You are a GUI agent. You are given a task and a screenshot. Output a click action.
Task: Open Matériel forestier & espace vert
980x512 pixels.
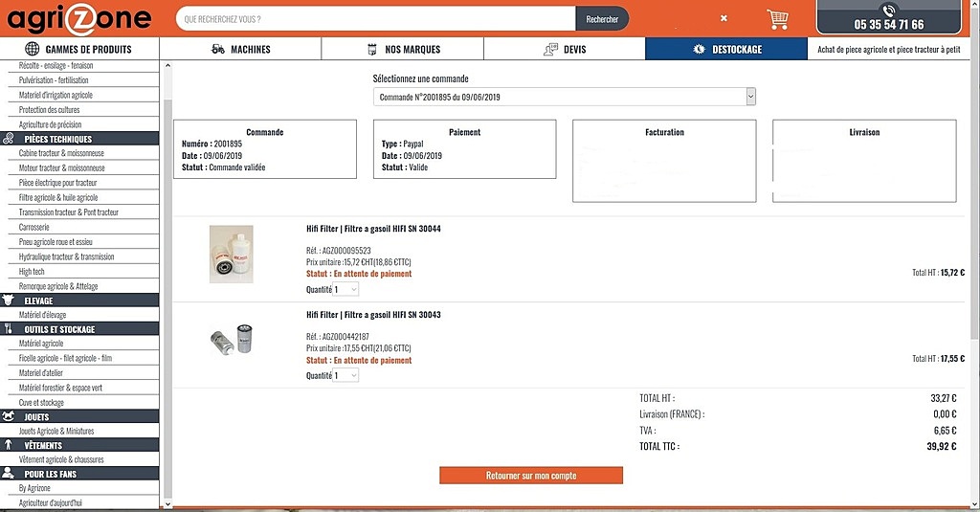60,388
